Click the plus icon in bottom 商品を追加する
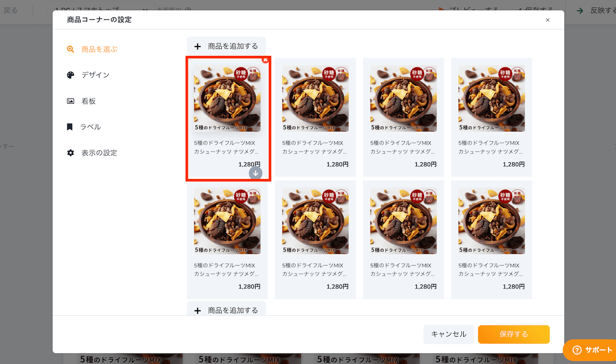 click(x=198, y=310)
